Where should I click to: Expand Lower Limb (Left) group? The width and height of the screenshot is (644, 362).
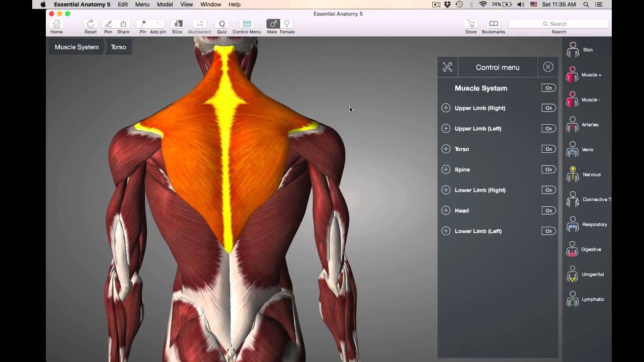446,231
